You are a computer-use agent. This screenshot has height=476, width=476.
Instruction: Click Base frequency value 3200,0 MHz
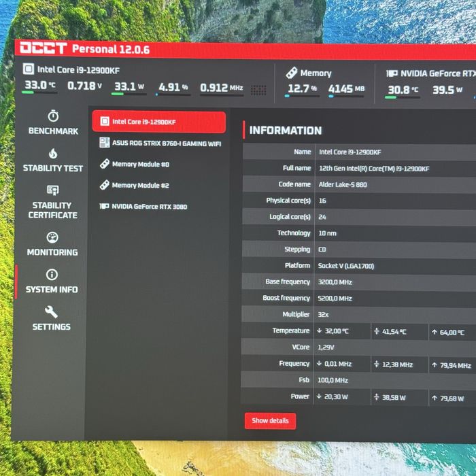[335, 282]
